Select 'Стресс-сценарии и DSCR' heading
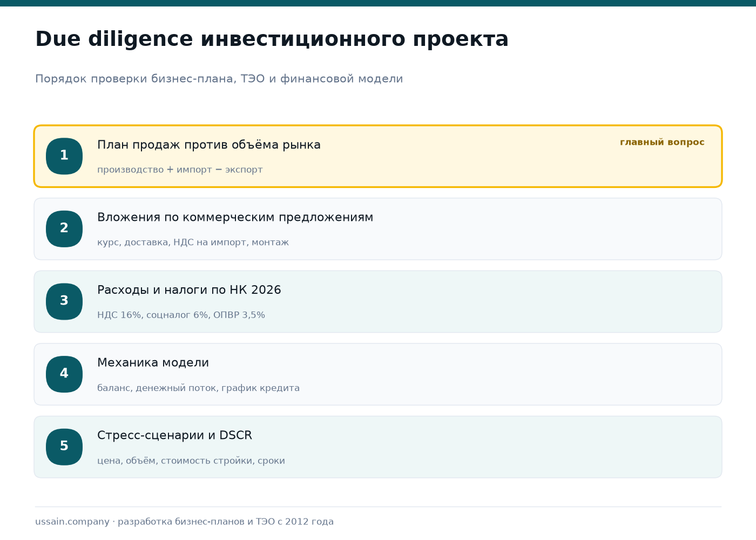The image size is (756, 540). [x=174, y=435]
